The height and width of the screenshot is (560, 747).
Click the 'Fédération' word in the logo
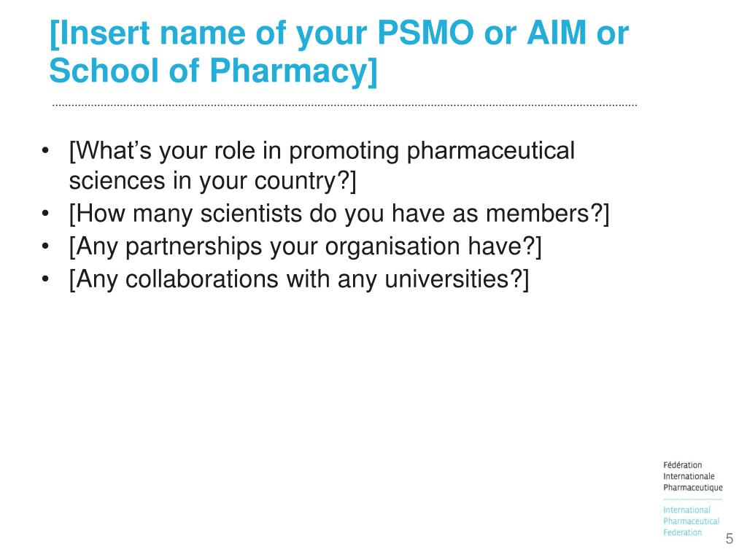682,465
